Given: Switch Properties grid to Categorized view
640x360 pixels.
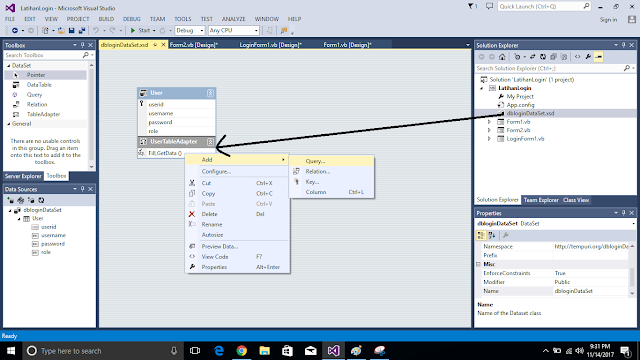Looking at the screenshot, I should click(481, 235).
